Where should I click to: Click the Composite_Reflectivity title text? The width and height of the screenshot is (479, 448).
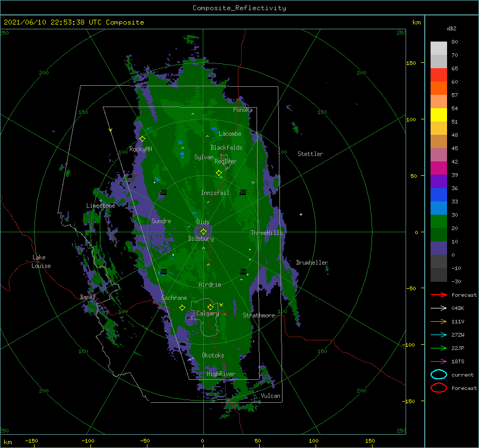tap(239, 8)
